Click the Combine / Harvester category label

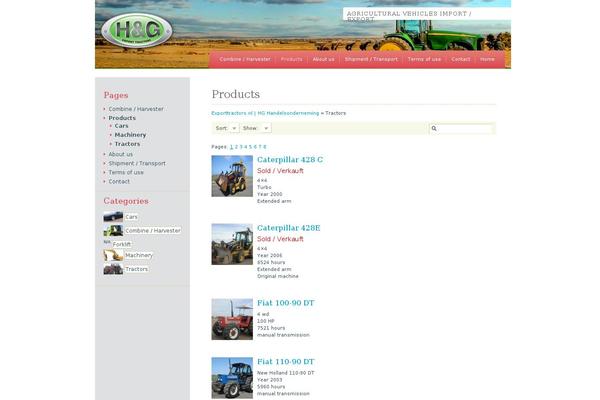pos(153,231)
